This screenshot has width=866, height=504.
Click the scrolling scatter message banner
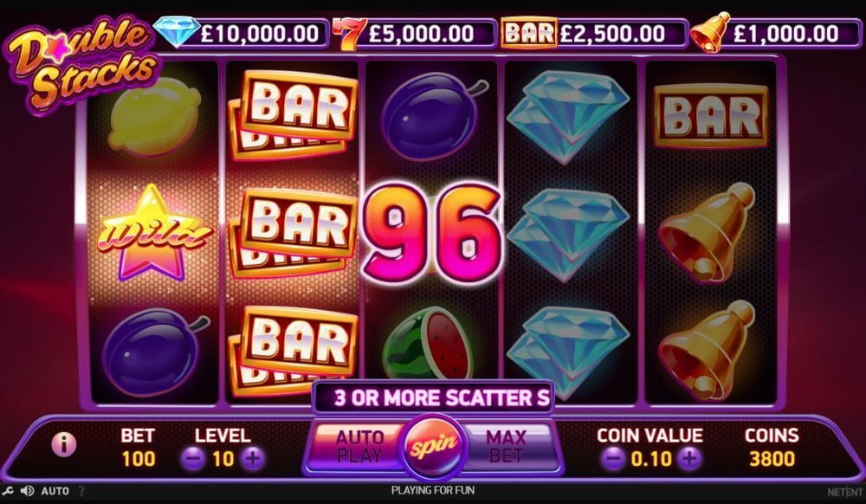click(x=434, y=397)
